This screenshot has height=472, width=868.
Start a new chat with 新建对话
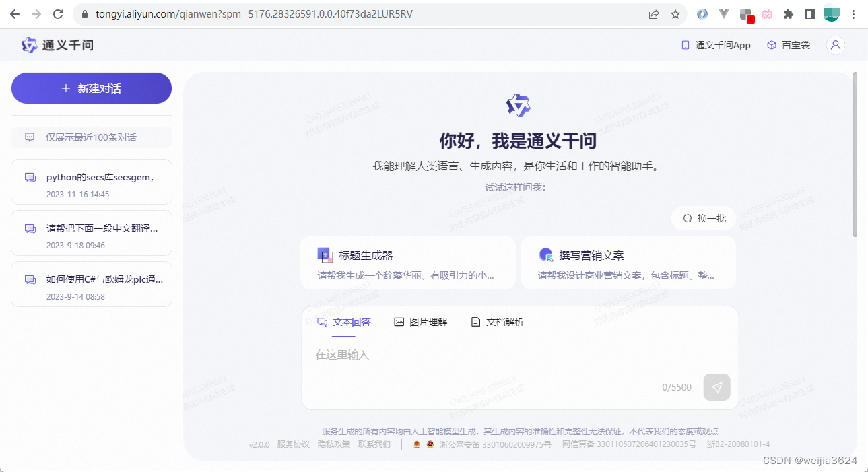click(x=92, y=88)
